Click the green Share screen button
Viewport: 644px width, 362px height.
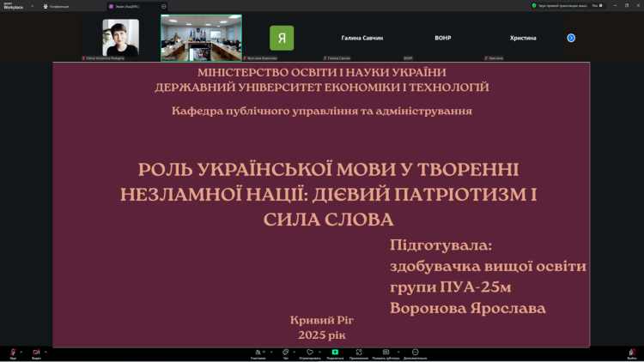335,353
